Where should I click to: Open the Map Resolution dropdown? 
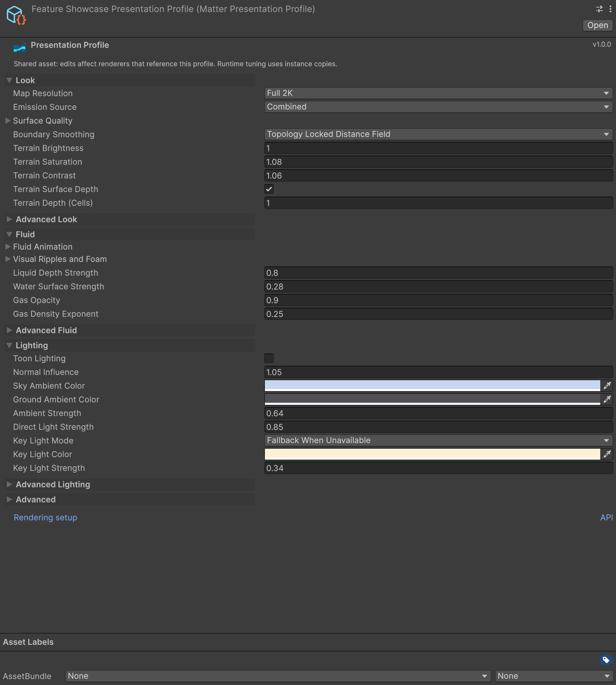coord(438,93)
